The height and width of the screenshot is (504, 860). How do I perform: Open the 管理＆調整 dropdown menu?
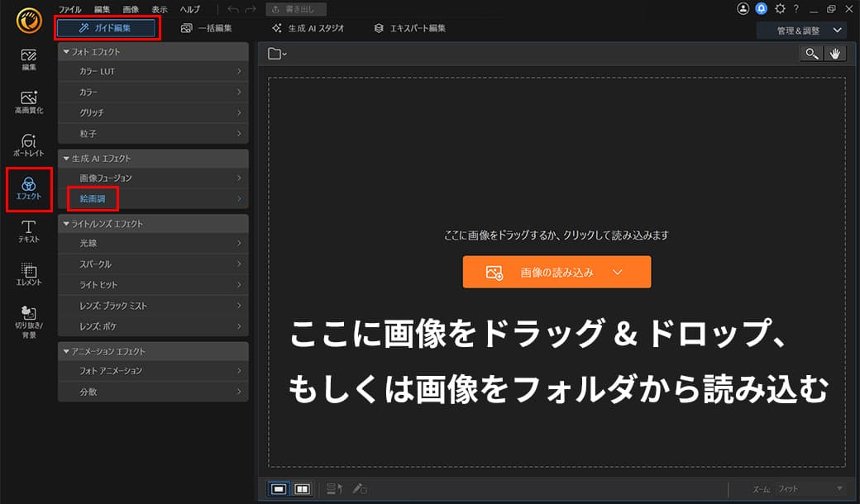coord(800,29)
